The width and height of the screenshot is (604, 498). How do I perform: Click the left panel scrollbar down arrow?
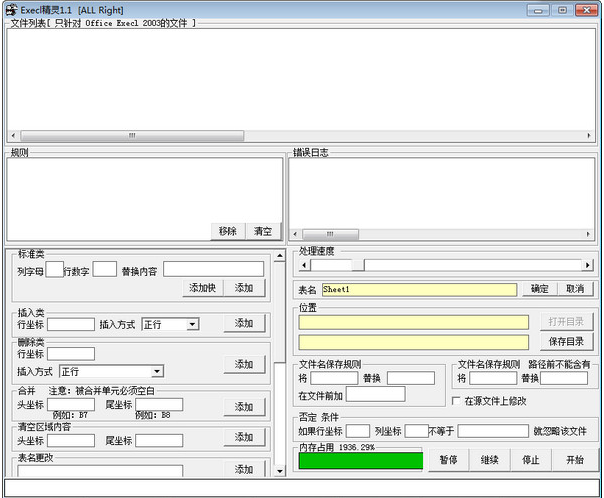pos(280,469)
